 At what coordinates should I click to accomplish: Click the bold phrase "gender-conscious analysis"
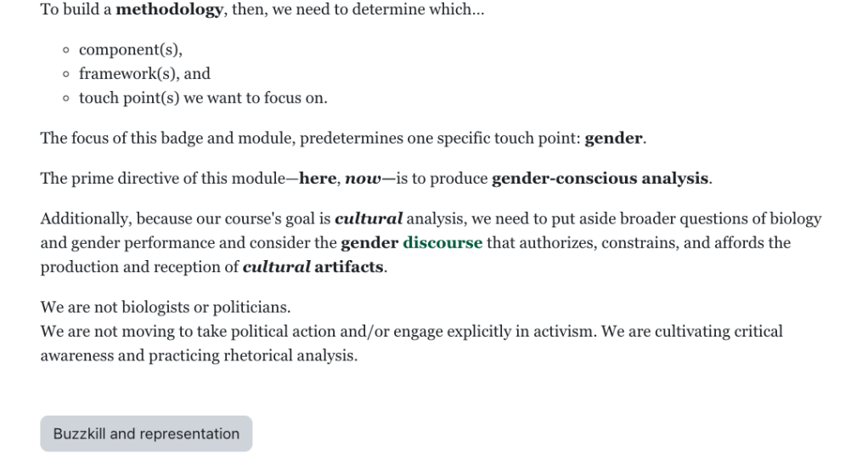pyautogui.click(x=600, y=178)
